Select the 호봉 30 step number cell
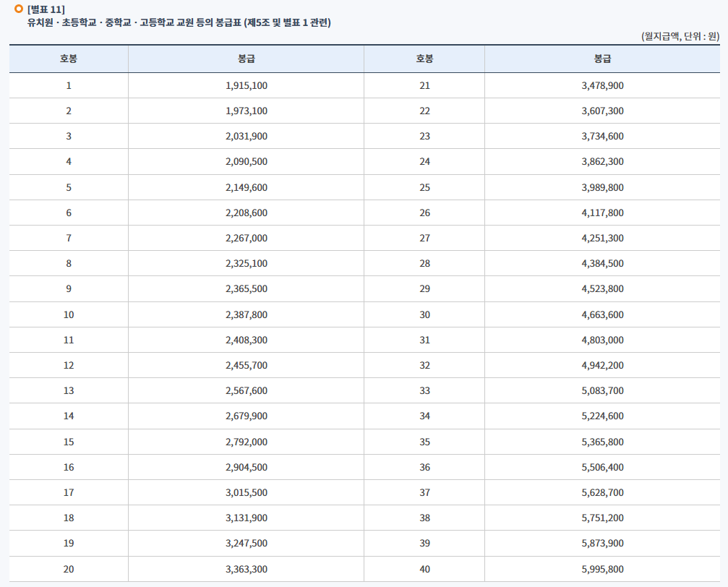 (x=424, y=314)
